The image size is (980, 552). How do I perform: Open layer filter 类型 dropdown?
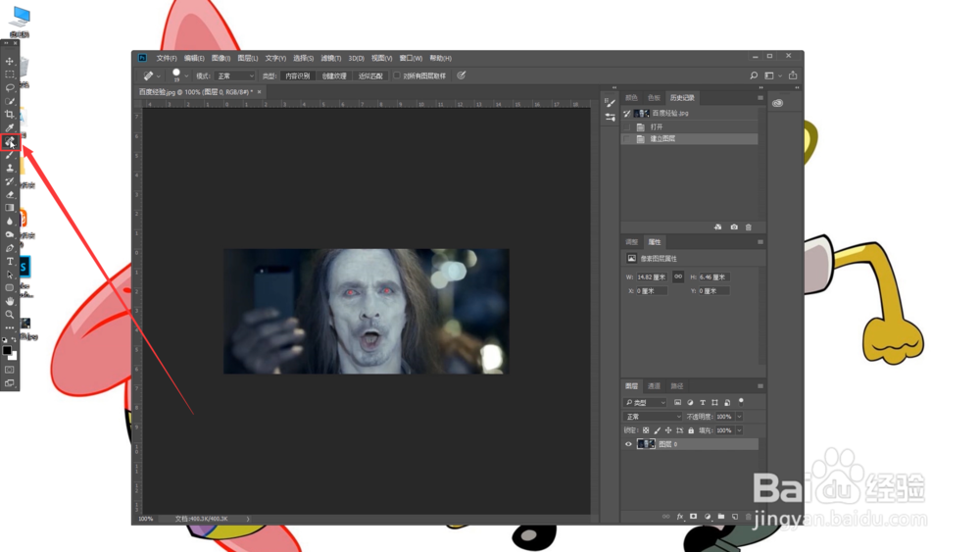click(645, 403)
